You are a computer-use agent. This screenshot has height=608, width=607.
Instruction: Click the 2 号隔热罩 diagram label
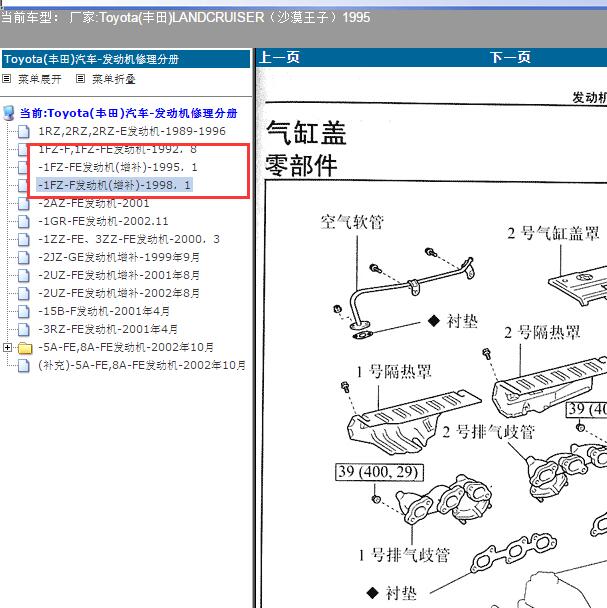pos(542,333)
